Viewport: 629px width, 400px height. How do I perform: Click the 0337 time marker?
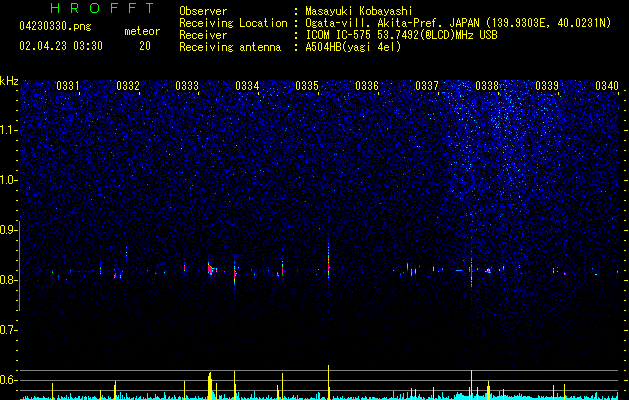tap(427, 86)
